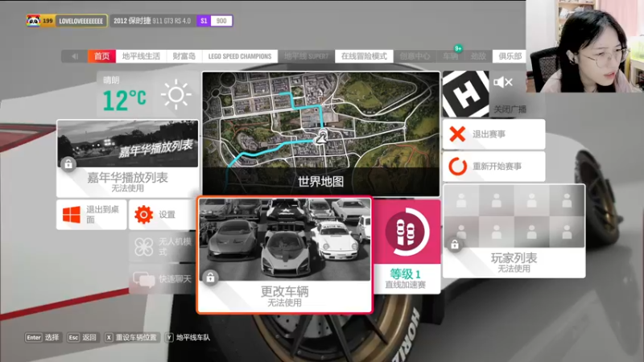644x362 pixels.
Task: Select the 首页 home tab
Action: [102, 56]
